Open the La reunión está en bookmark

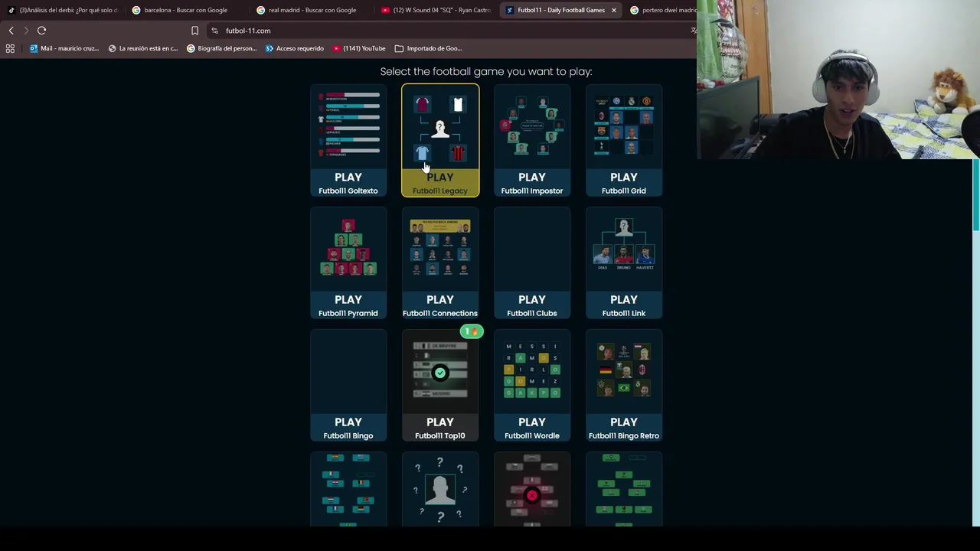click(143, 48)
